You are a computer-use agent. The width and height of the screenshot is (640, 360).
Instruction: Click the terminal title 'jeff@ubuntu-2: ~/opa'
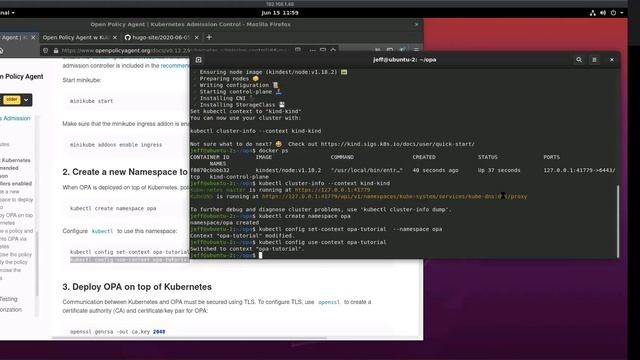click(x=404, y=60)
